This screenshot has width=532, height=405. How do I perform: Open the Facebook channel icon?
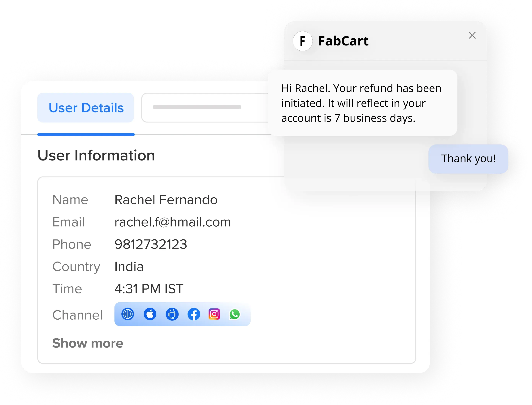194,314
